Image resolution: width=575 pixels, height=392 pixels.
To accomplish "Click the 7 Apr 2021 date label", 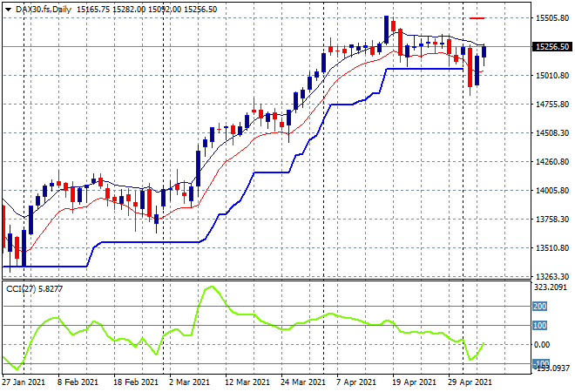I will [356, 382].
